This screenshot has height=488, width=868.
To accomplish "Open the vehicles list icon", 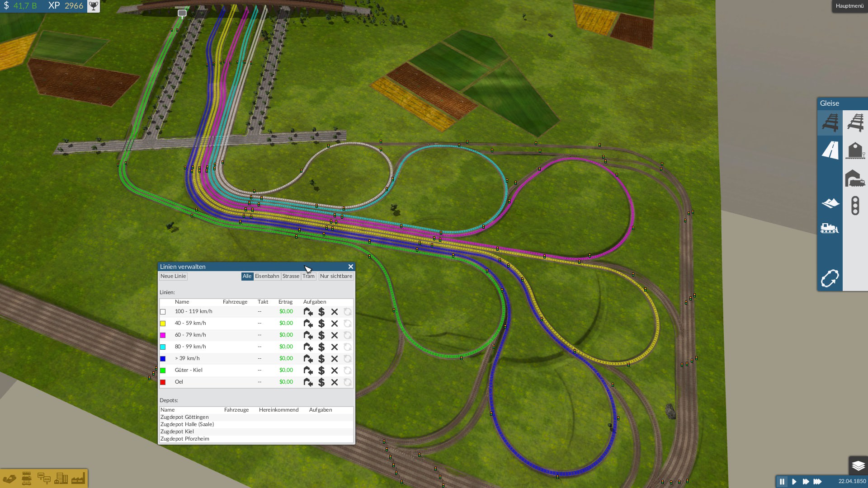I will click(27, 479).
